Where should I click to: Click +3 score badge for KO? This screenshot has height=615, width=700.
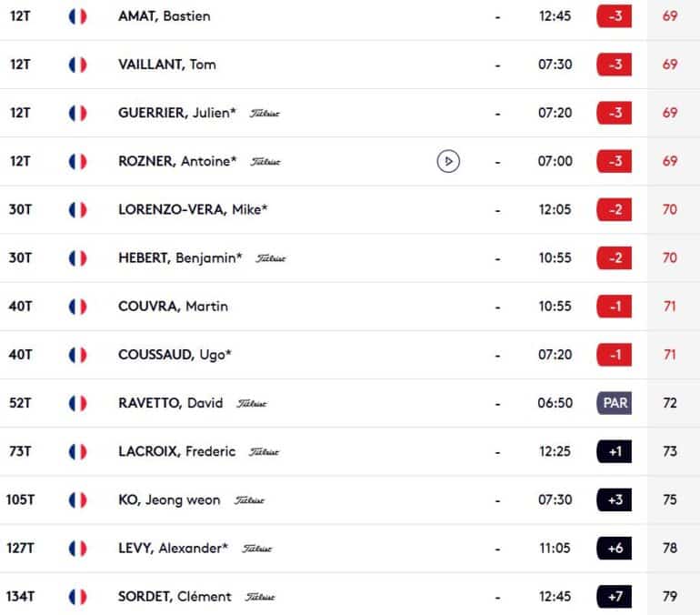click(615, 499)
